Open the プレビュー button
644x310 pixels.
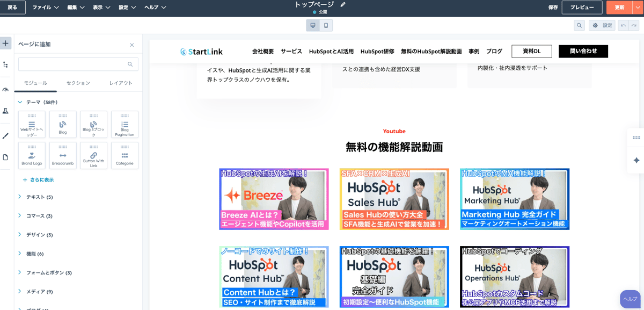tap(582, 8)
